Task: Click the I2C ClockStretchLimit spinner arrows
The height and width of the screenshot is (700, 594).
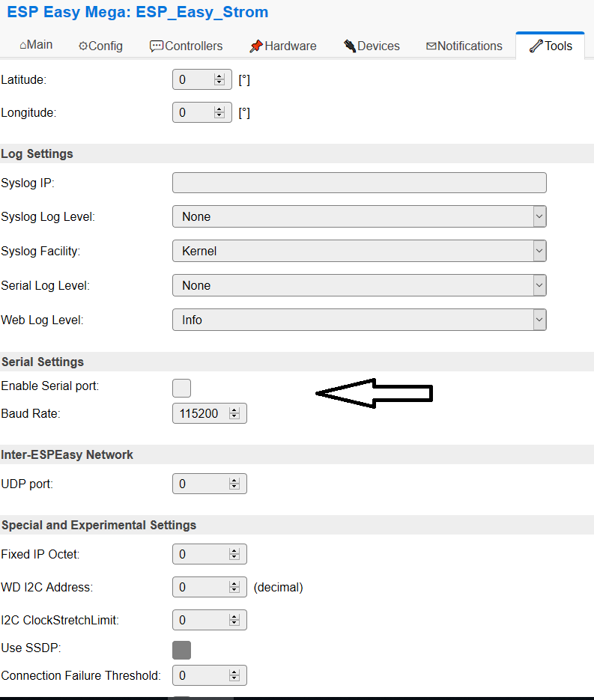Action: click(234, 620)
